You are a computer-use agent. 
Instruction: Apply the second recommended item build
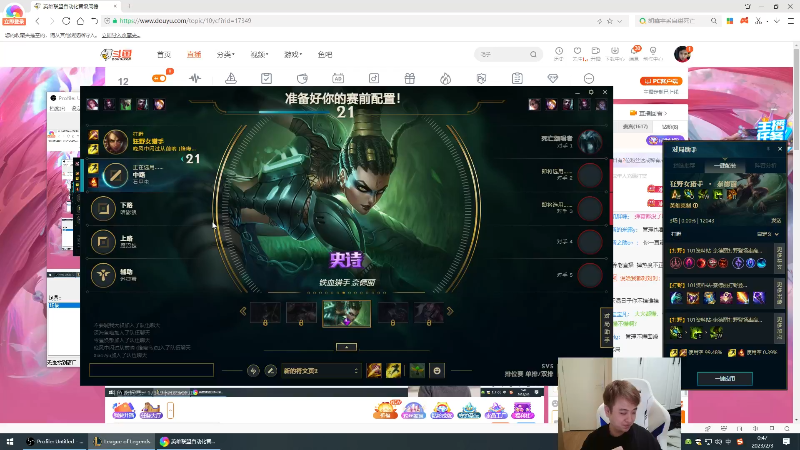(779, 293)
